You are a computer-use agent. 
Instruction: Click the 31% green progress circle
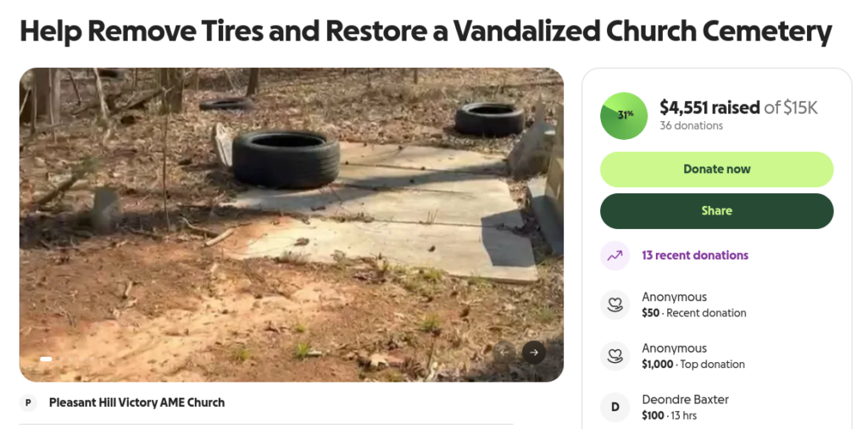click(x=624, y=115)
